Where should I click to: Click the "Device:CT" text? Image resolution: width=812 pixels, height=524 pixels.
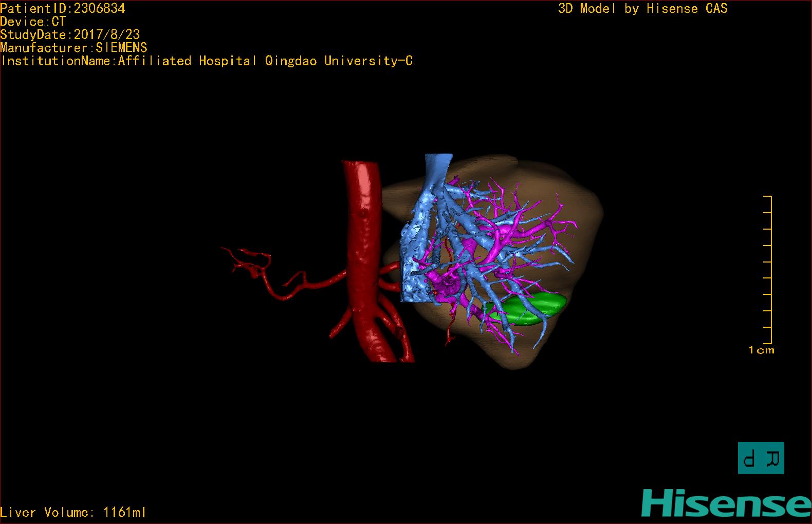pyautogui.click(x=33, y=22)
